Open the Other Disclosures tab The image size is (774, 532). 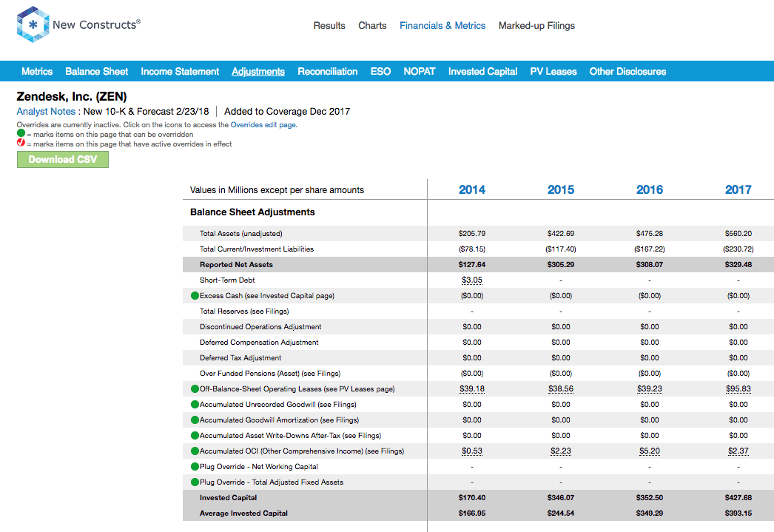pos(627,72)
